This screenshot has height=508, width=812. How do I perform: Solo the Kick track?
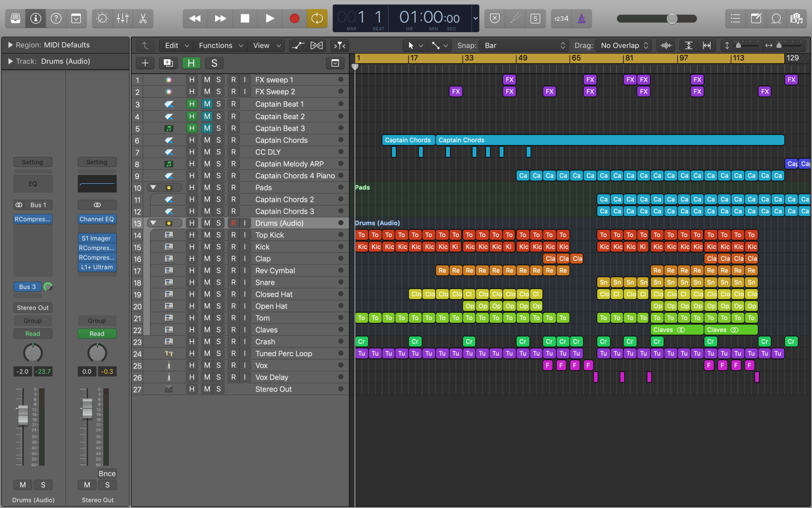tap(218, 246)
